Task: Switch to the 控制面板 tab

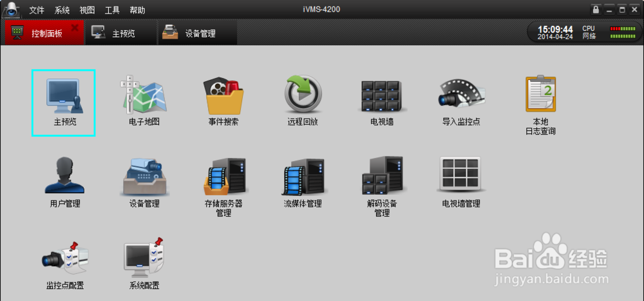Action: coord(44,32)
